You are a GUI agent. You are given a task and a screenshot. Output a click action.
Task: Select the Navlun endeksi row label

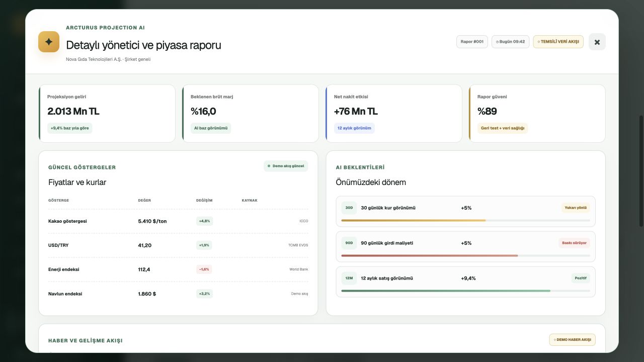point(65,294)
